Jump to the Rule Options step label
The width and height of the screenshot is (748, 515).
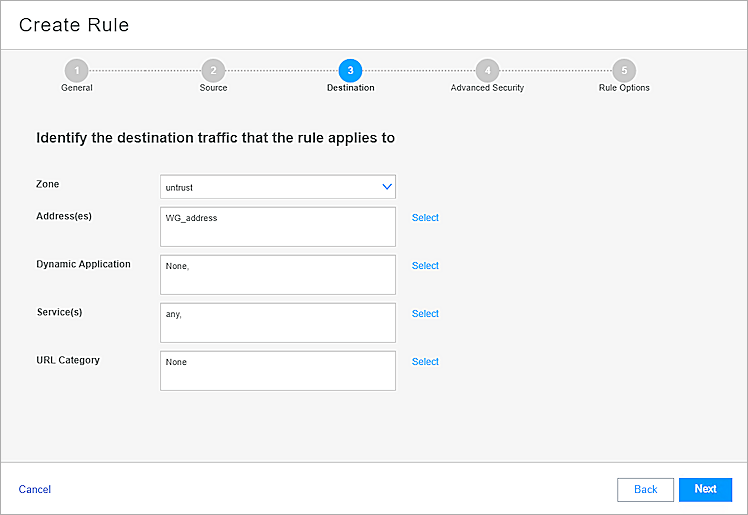[x=624, y=88]
